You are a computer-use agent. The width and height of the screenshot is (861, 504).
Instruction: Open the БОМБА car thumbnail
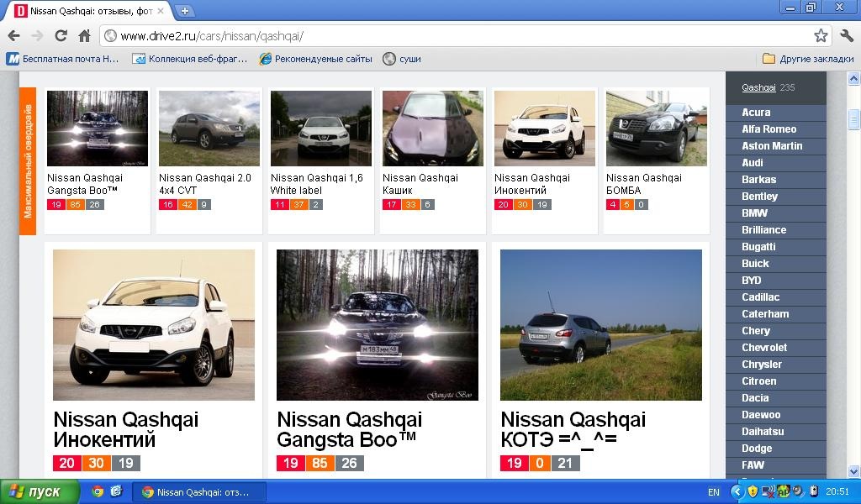click(x=657, y=129)
